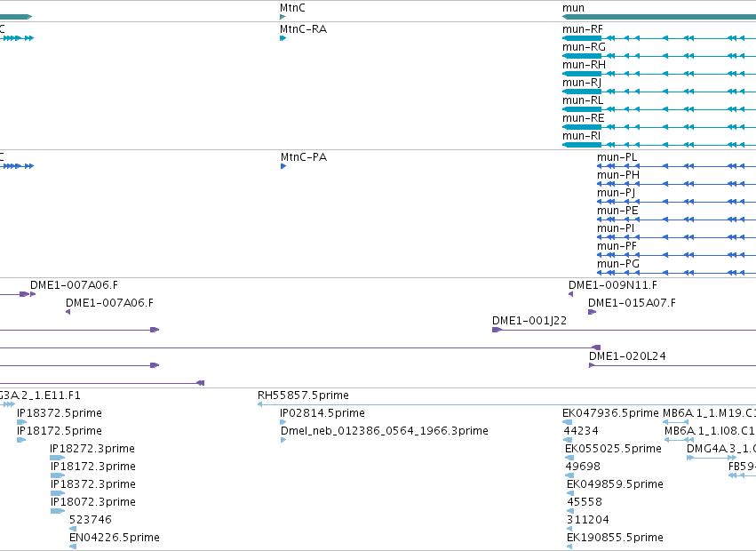Click the MtnC-RA transcript arrow glyph

click(283, 38)
